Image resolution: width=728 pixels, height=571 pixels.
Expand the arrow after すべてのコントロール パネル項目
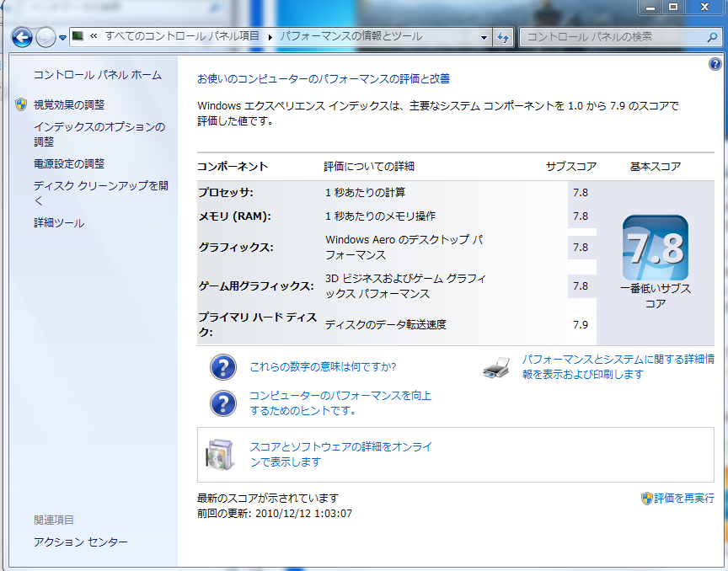270,37
